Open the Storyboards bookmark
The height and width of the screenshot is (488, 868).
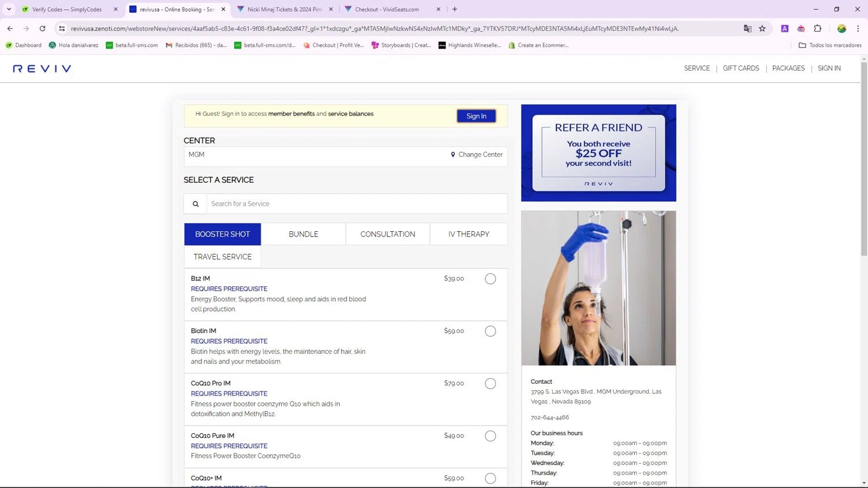coord(401,45)
